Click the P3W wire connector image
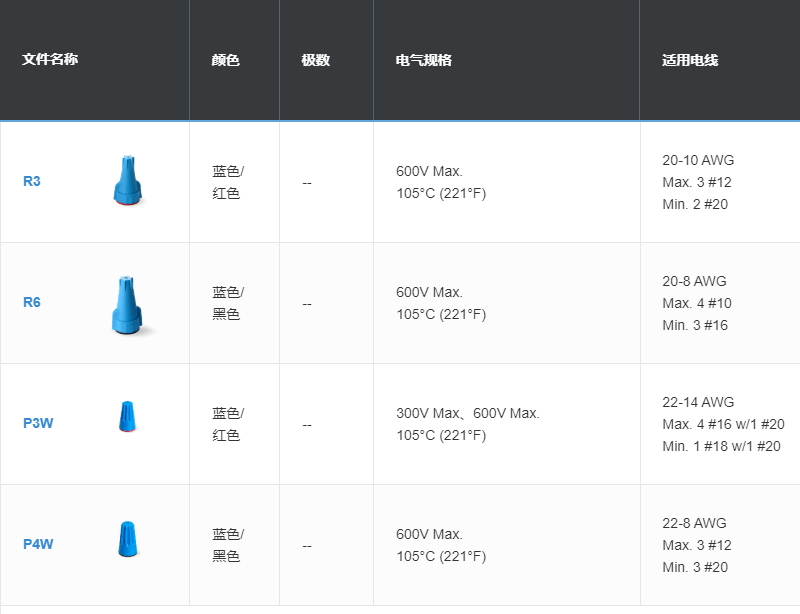Viewport: 800px width, 614px height. [x=126, y=416]
